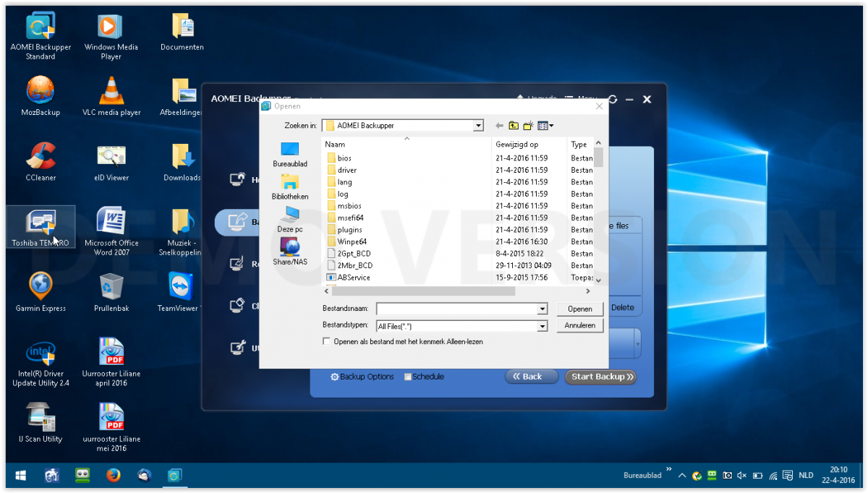Select the log folder in the file list
The width and height of the screenshot is (868, 493).
[343, 194]
